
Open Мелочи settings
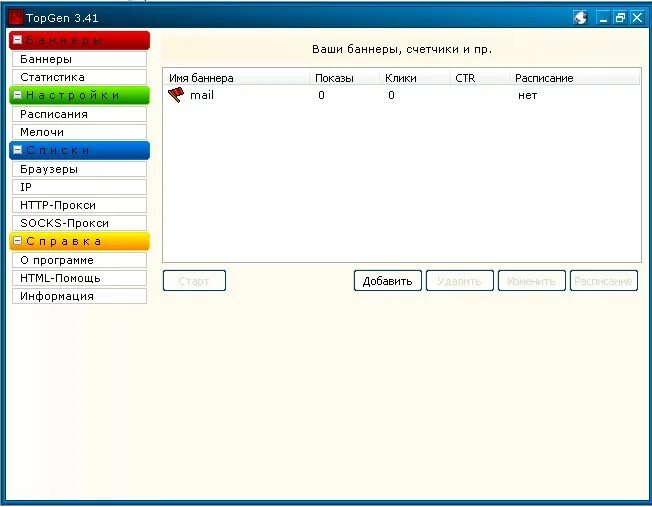(x=79, y=132)
